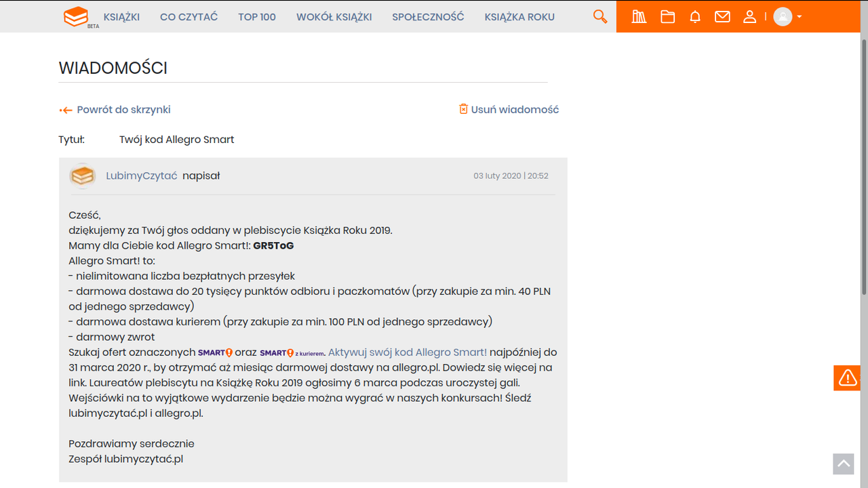This screenshot has width=868, height=488.
Task: Open the LubimyCzytać sender profile link
Action: 142,176
